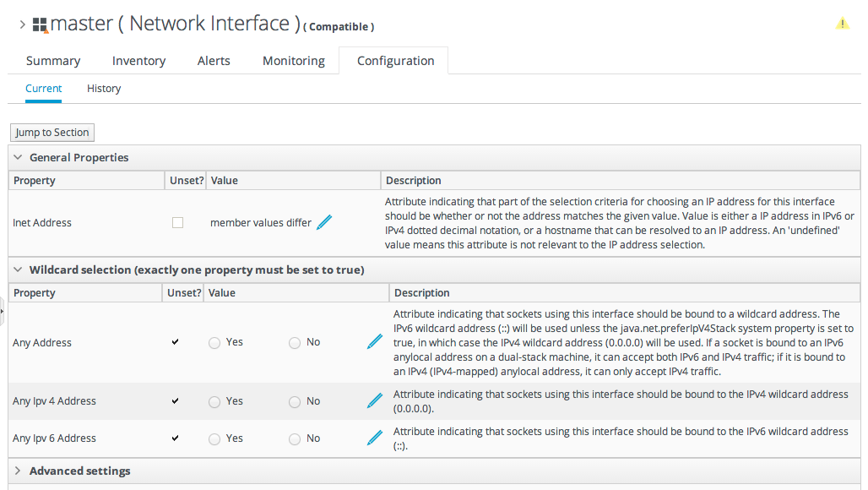Click the edit pencil for Any Ipv 6 Address

(x=375, y=438)
